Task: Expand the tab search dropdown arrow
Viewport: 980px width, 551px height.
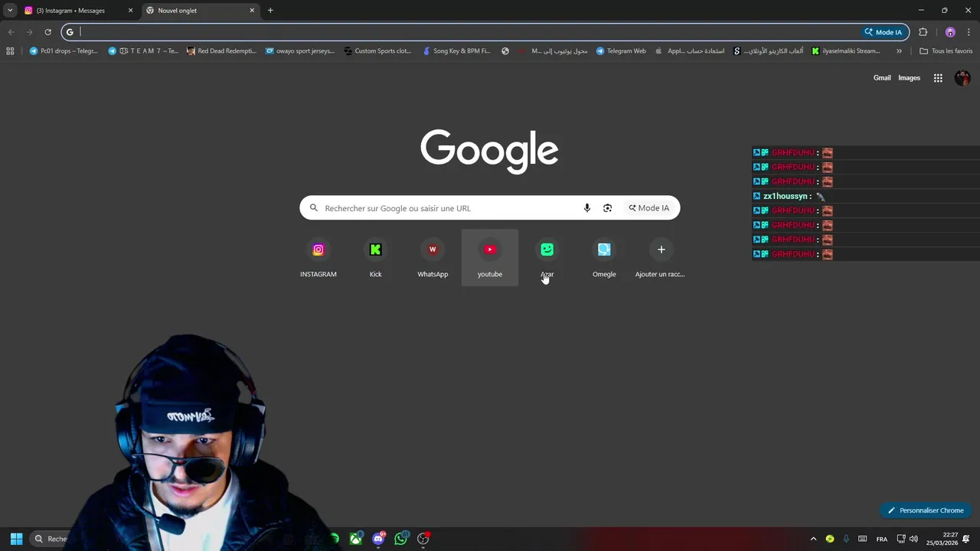Action: pyautogui.click(x=10, y=11)
